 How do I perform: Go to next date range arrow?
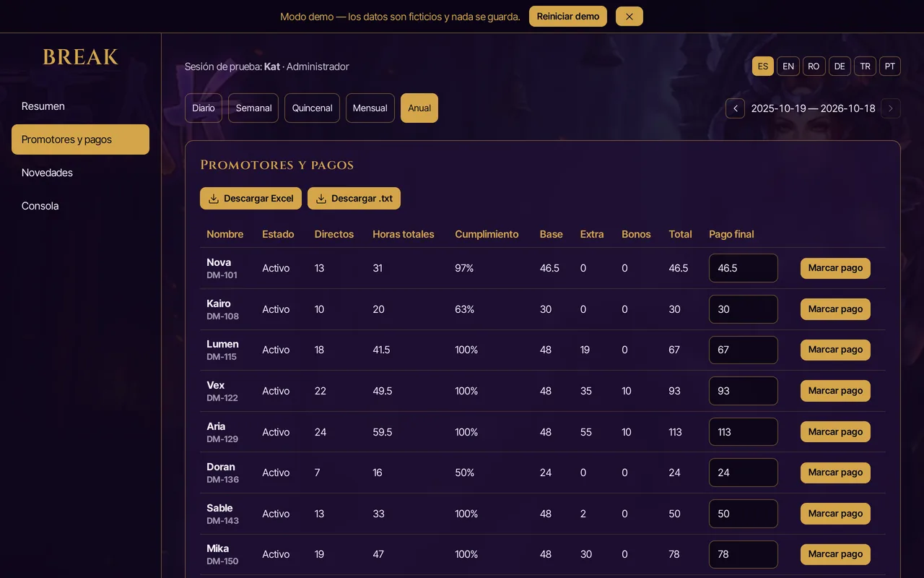(x=891, y=108)
